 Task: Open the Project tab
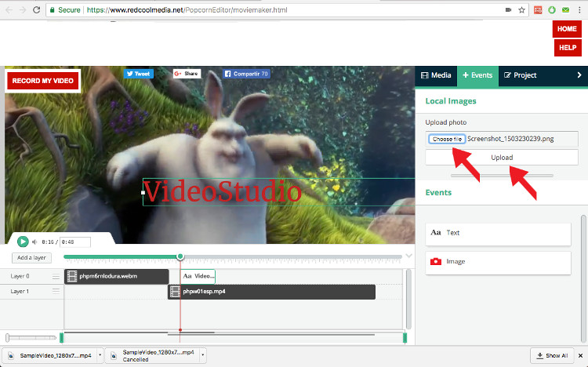[x=520, y=75]
